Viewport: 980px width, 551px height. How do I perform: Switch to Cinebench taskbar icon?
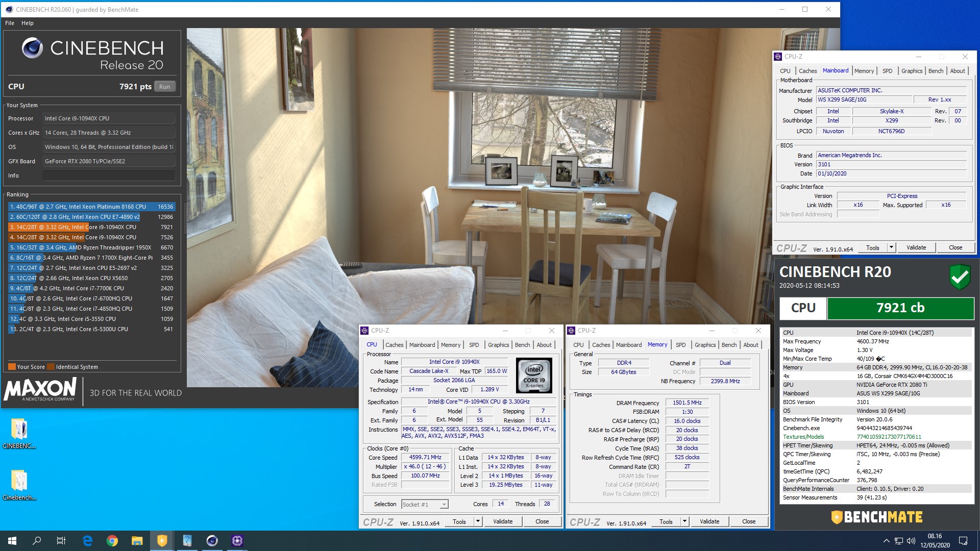click(212, 541)
